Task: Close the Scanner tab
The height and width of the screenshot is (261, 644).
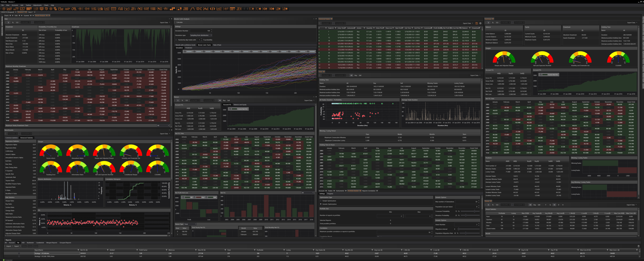Action: (x=33, y=15)
